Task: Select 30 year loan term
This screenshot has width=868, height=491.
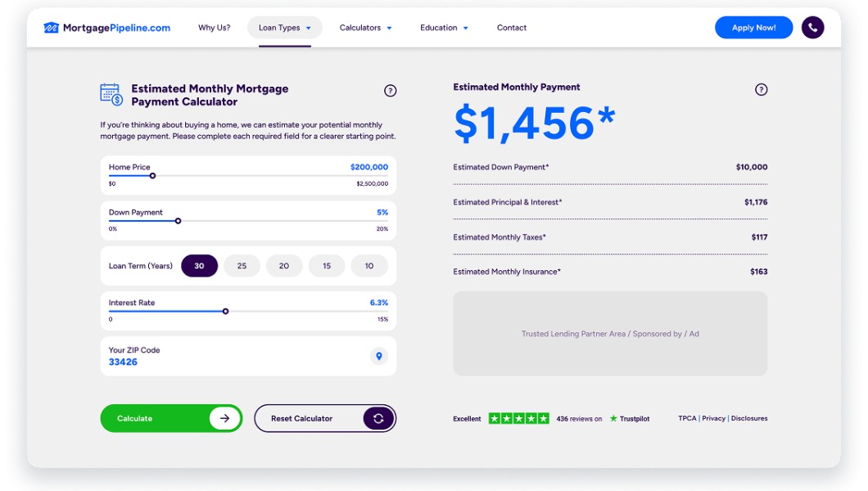Action: pos(199,266)
